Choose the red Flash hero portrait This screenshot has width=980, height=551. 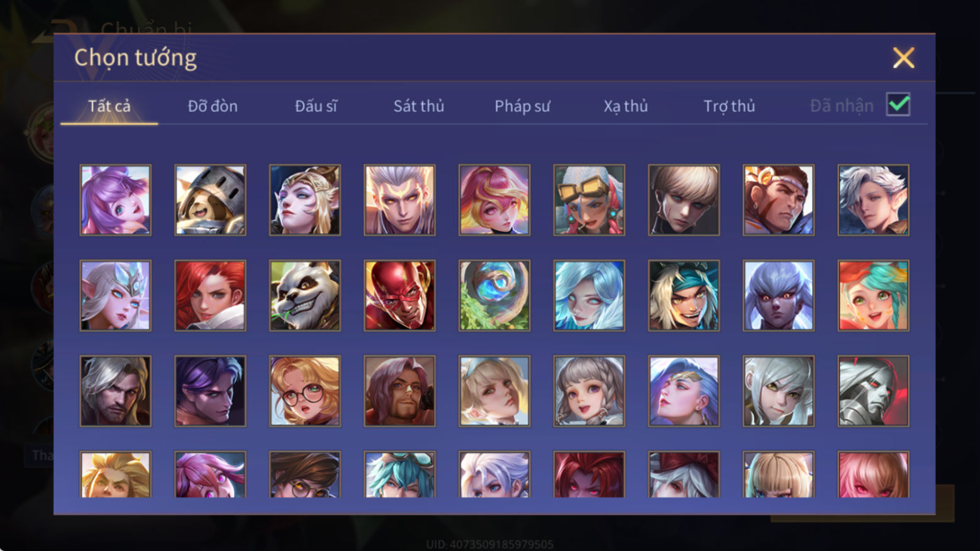pyautogui.click(x=399, y=296)
